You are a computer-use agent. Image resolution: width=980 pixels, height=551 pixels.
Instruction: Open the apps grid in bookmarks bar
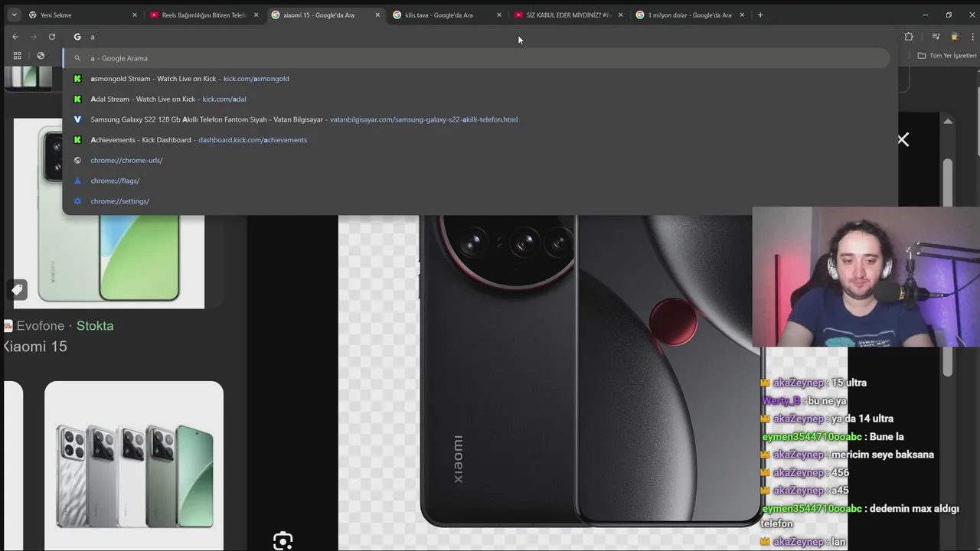coord(17,56)
